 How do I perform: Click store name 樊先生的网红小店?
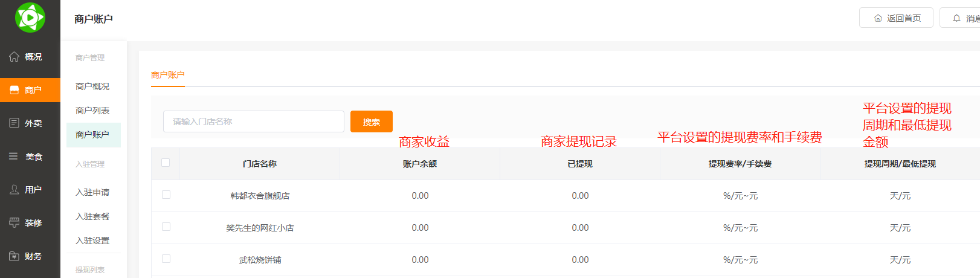260,228
